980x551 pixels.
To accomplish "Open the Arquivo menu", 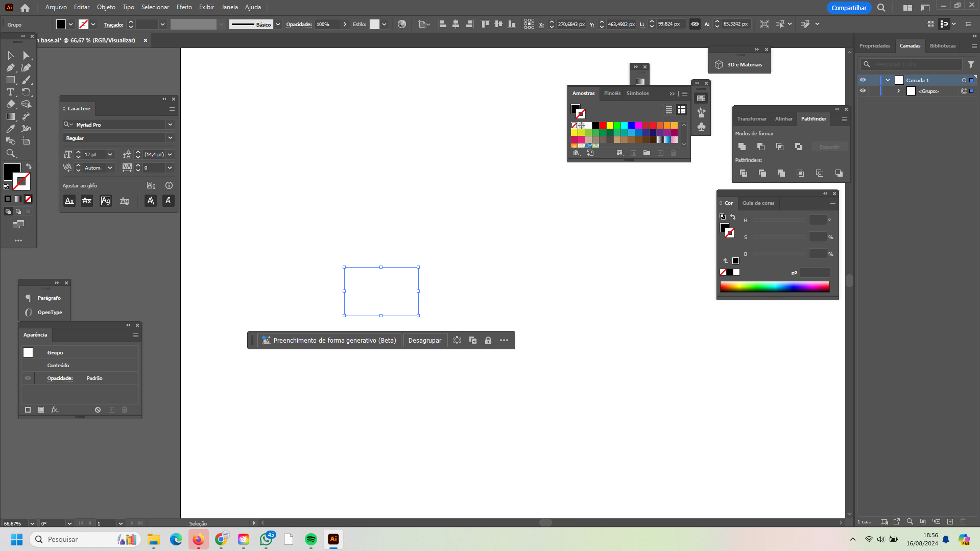I will 56,7.
